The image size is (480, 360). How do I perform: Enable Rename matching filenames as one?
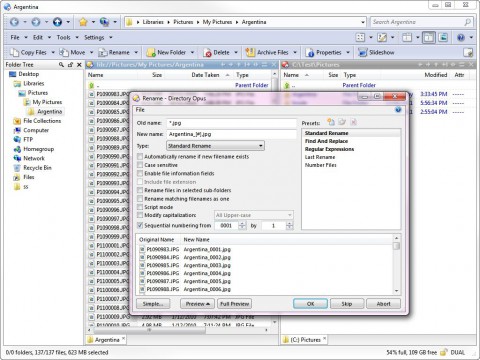pyautogui.click(x=140, y=198)
